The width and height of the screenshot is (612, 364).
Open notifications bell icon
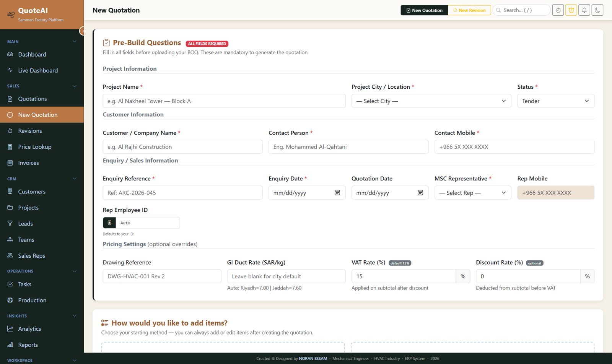tap(584, 10)
